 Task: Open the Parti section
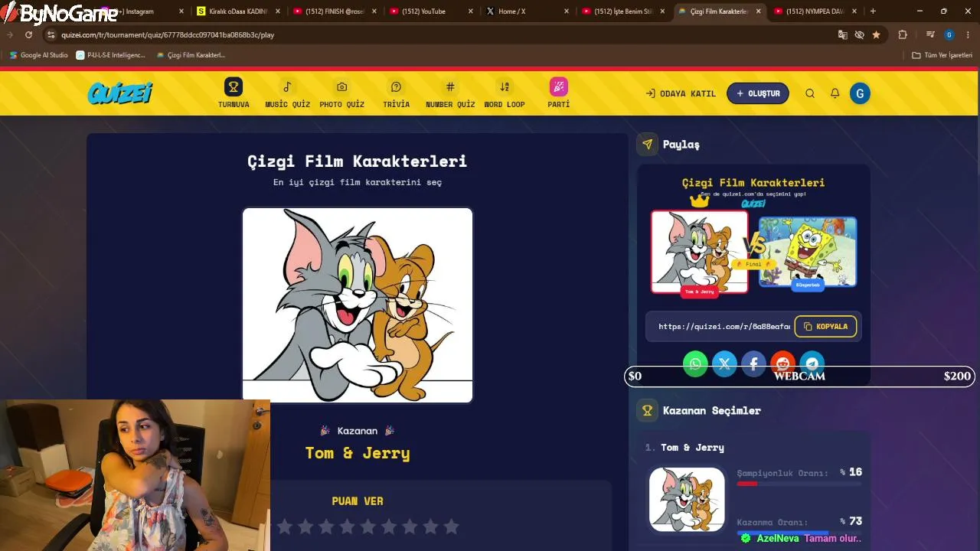pyautogui.click(x=558, y=93)
